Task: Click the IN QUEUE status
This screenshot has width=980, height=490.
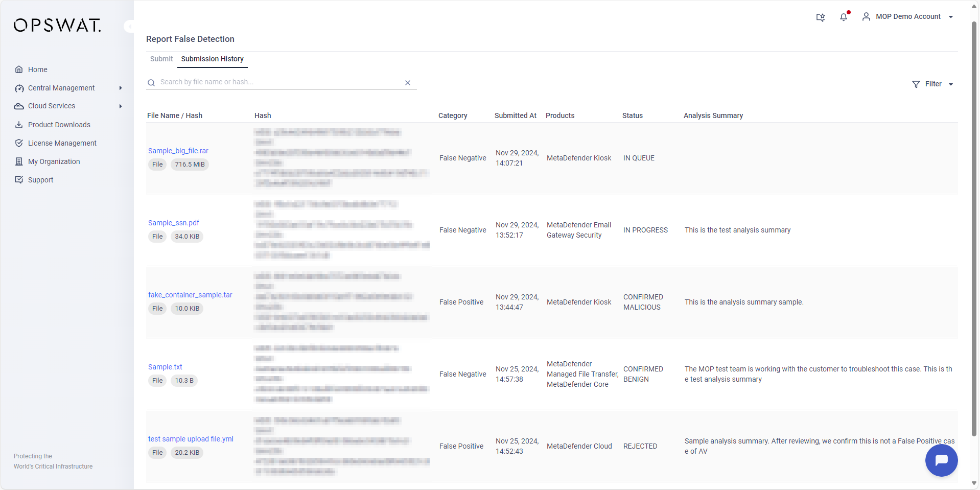Action: click(639, 158)
